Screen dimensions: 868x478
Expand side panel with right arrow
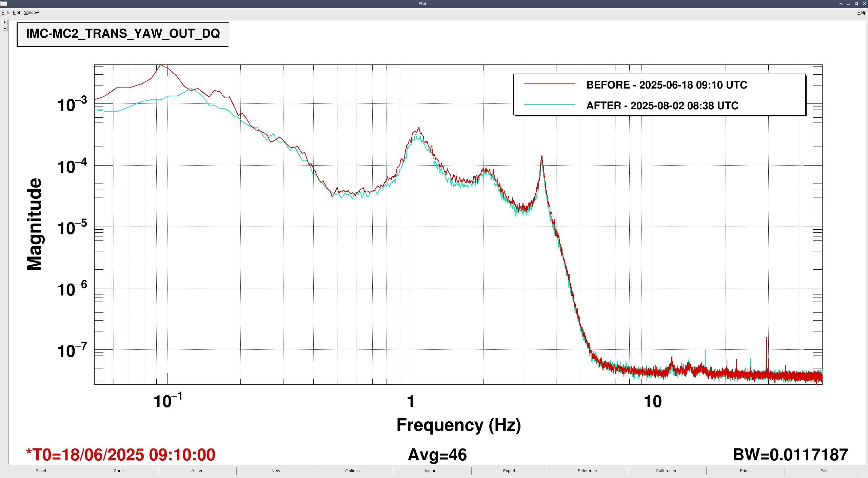(5, 22)
